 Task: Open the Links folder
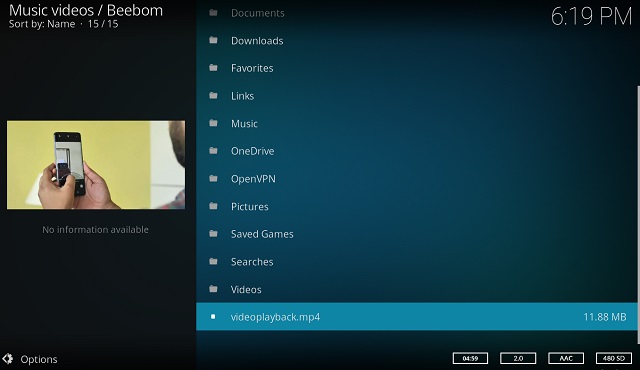coord(417,96)
